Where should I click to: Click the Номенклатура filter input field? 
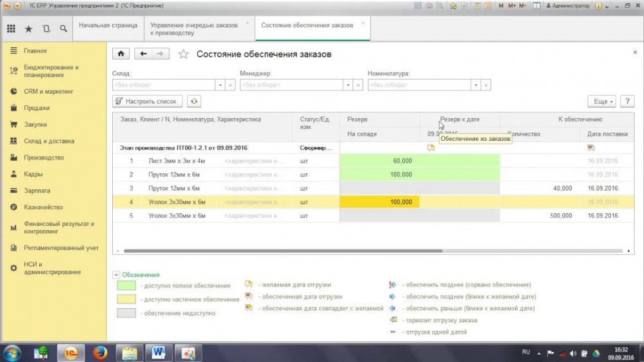click(420, 85)
